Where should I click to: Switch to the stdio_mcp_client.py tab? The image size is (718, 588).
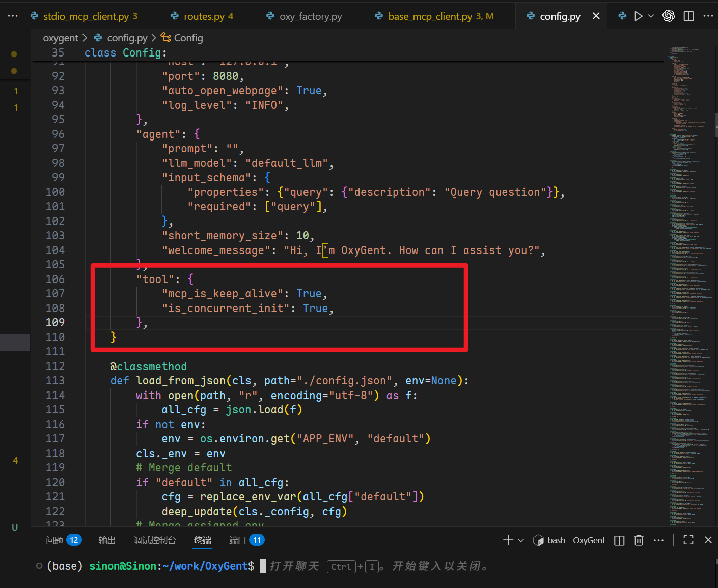point(86,16)
